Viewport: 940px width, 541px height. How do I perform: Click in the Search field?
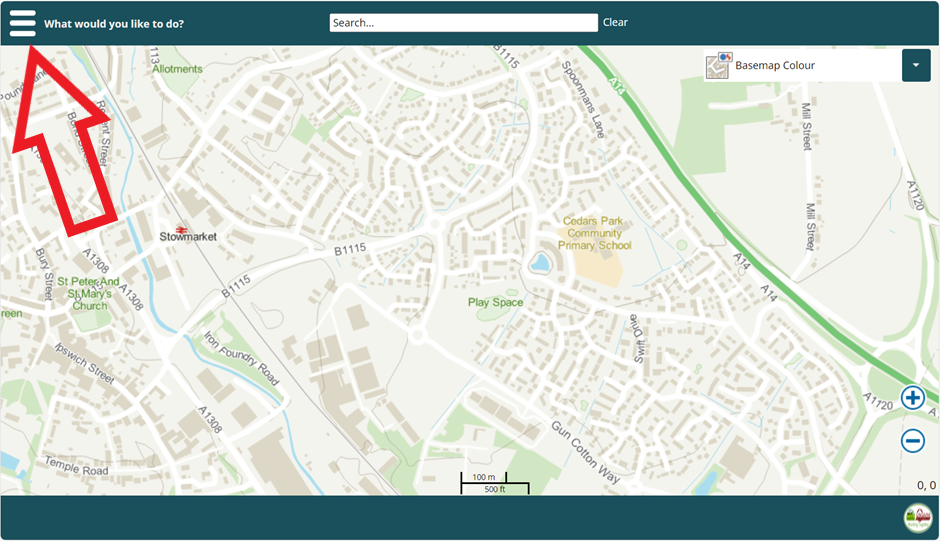point(463,23)
